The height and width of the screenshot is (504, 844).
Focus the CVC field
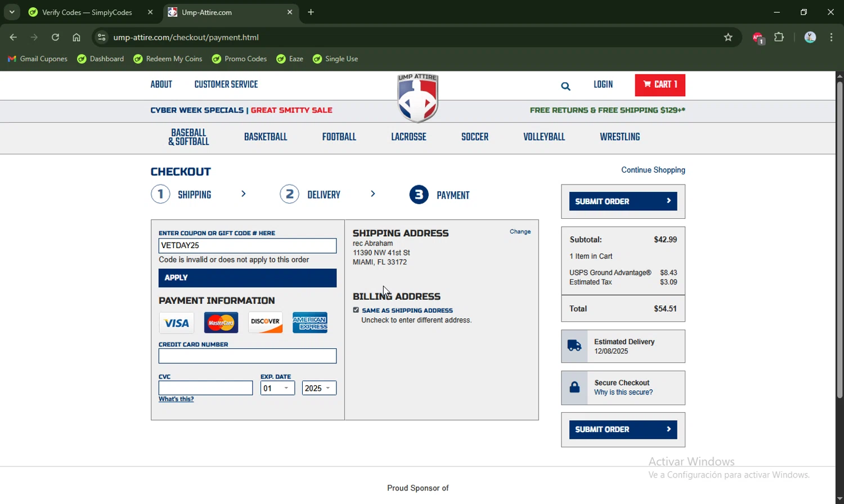205,388
